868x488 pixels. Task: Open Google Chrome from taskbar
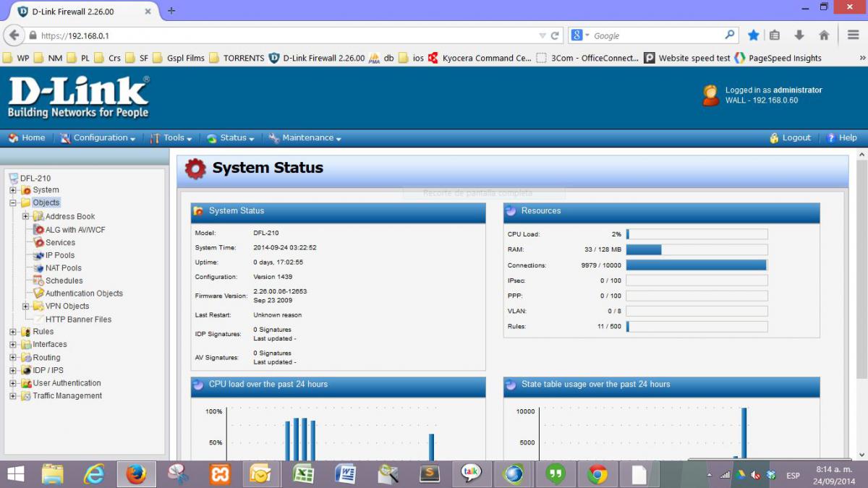597,474
